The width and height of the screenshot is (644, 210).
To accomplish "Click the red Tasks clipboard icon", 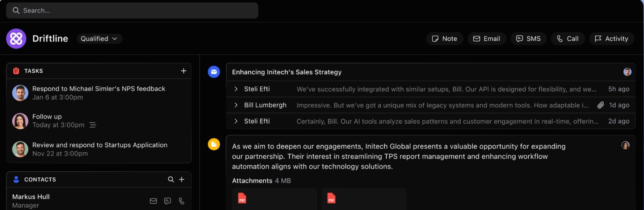I will 16,71.
